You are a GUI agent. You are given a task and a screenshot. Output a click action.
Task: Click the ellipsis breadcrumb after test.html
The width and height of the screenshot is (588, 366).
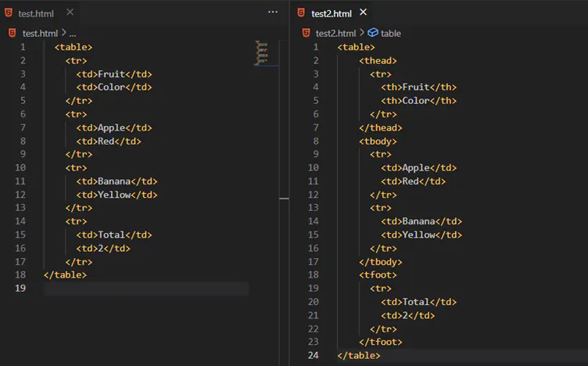tap(73, 34)
